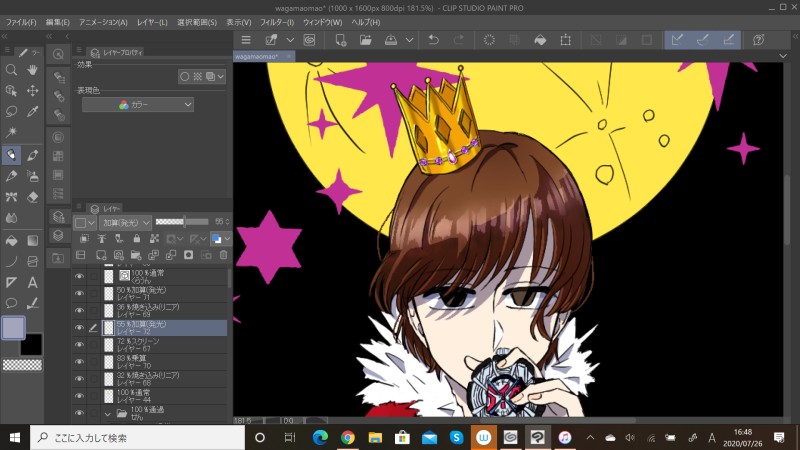Select the Text tool

(x=33, y=282)
